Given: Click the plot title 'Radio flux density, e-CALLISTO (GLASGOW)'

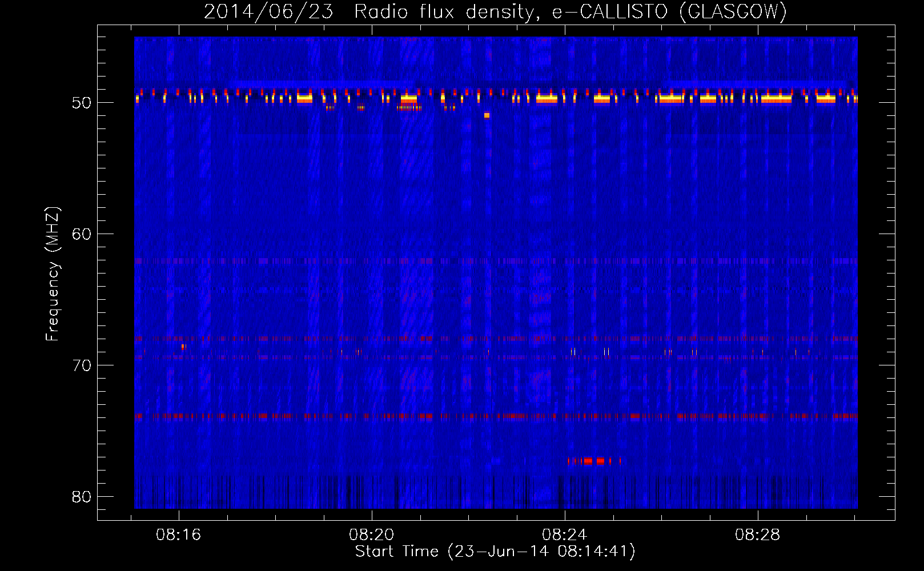Looking at the screenshot, I should click(x=571, y=11).
